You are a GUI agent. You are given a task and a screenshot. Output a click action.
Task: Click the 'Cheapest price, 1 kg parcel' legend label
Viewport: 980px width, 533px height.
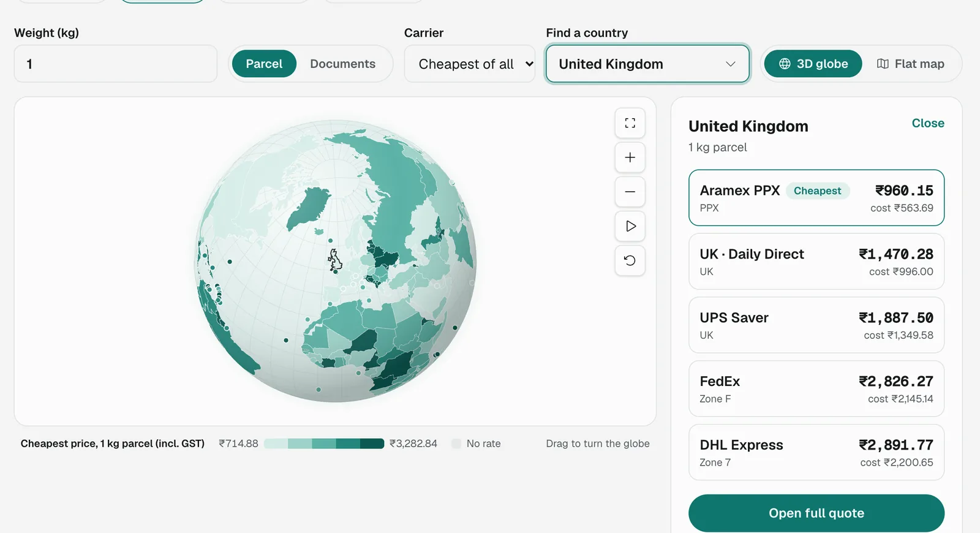coord(113,444)
